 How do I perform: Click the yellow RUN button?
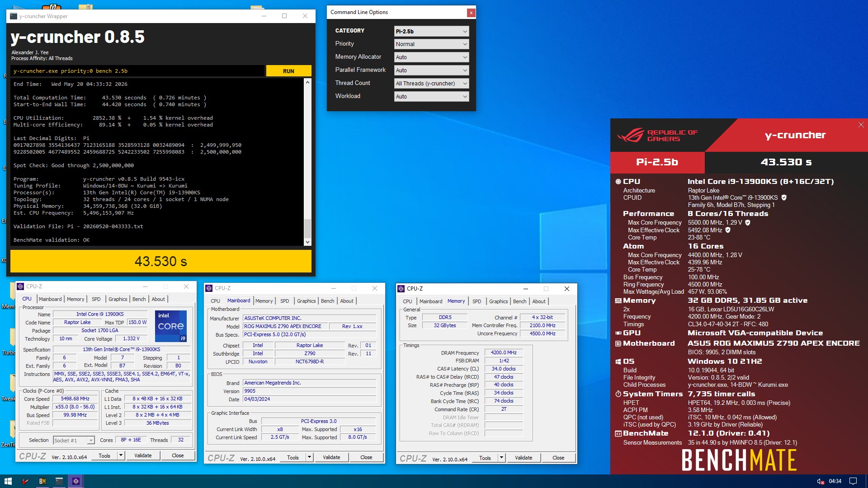(288, 71)
